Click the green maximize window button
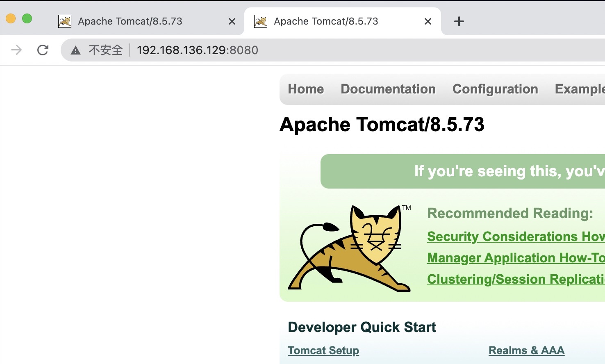This screenshot has width=605, height=364. [x=27, y=18]
